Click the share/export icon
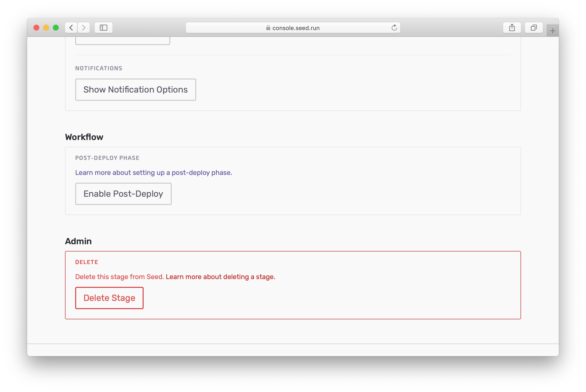 click(x=512, y=28)
